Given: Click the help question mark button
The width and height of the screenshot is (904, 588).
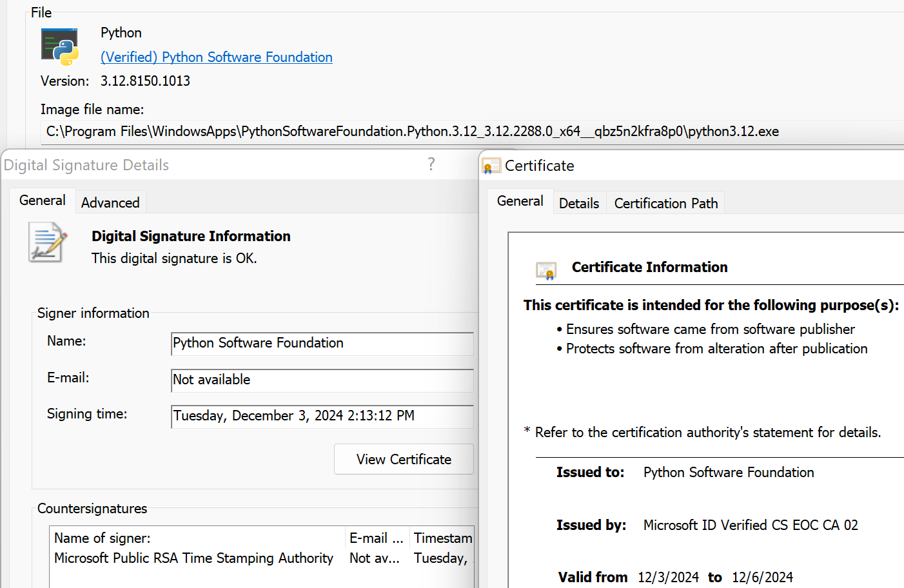Looking at the screenshot, I should coord(431,164).
